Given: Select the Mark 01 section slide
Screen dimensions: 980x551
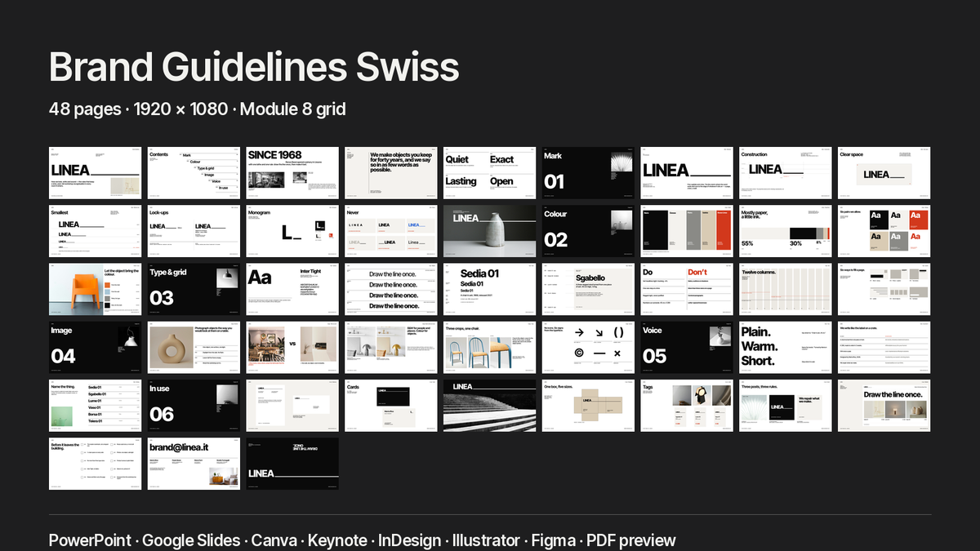Looking at the screenshot, I should coord(588,173).
